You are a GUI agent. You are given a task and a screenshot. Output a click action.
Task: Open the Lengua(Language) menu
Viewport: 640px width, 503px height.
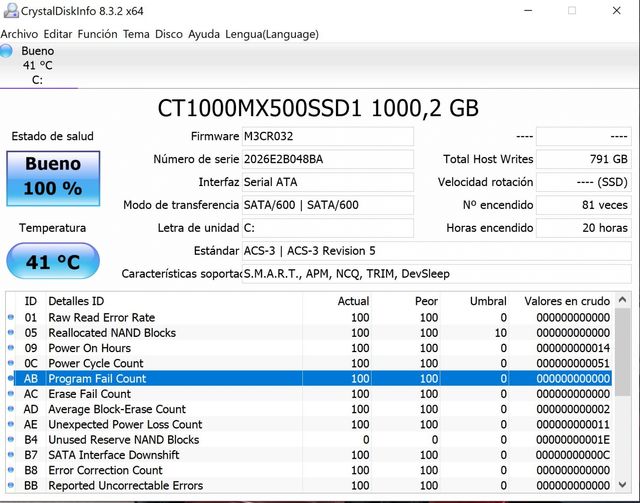tap(272, 34)
